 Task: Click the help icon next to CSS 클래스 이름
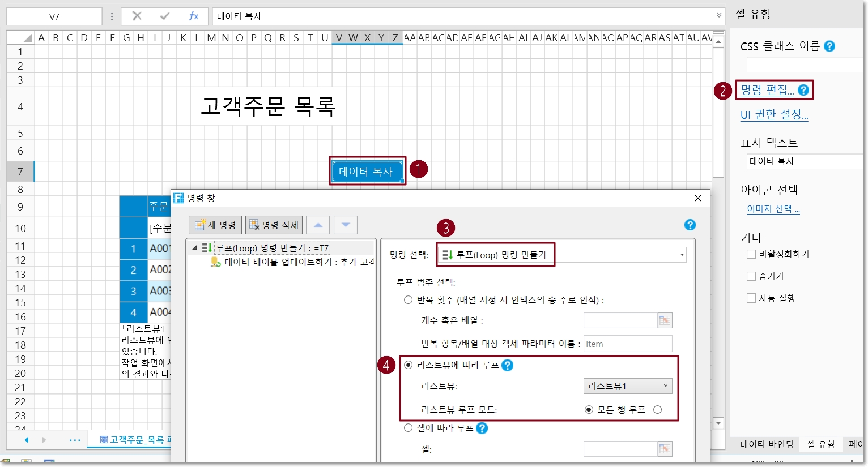tap(829, 46)
